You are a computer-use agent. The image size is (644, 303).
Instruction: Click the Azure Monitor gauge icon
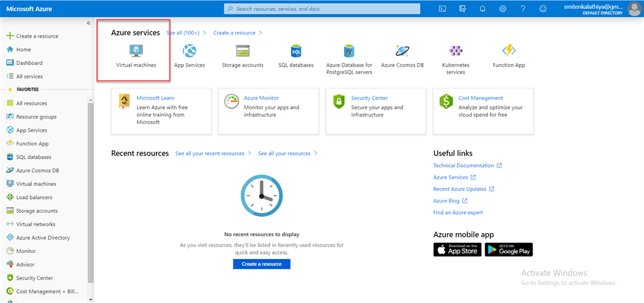[x=231, y=101]
